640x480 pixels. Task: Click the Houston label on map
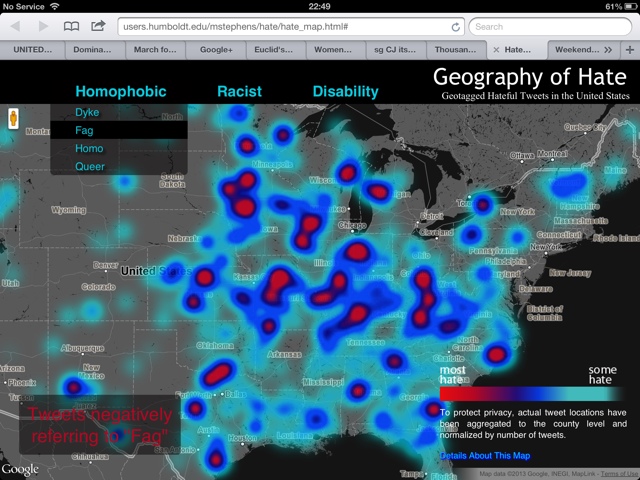pyautogui.click(x=242, y=438)
